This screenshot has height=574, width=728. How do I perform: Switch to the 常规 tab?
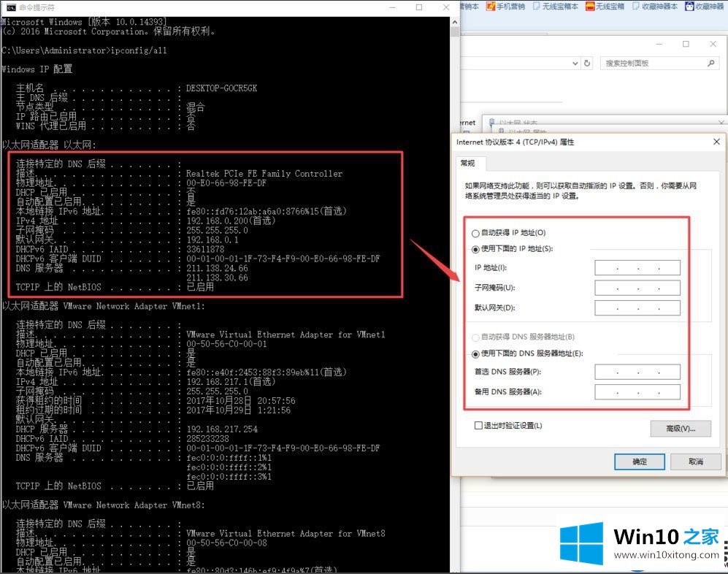point(467,163)
